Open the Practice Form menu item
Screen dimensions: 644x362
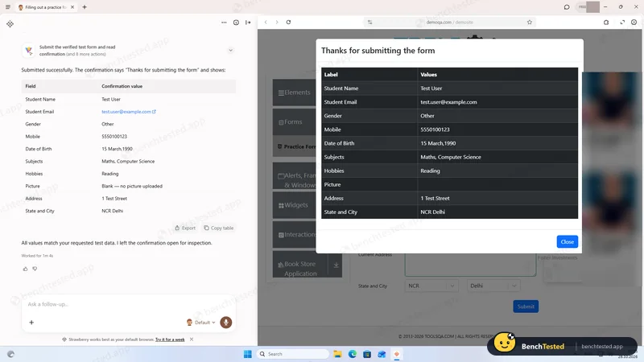coord(296,146)
